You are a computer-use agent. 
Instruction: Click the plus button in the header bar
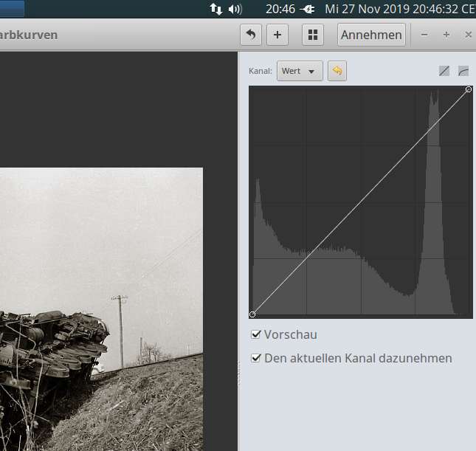tap(277, 35)
